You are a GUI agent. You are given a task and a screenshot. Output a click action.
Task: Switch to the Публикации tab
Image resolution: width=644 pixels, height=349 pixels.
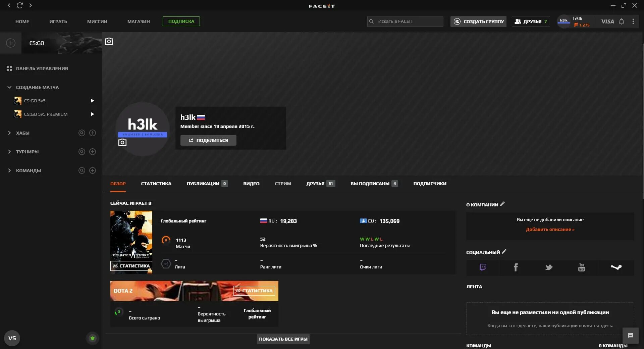click(x=207, y=184)
